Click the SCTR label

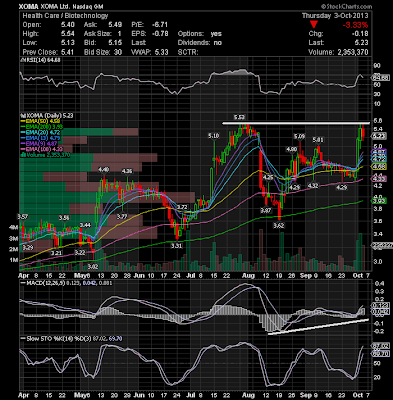click(188, 52)
